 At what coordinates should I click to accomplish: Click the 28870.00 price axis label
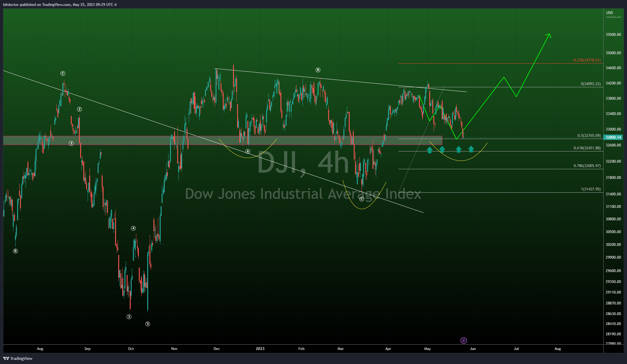click(x=613, y=303)
